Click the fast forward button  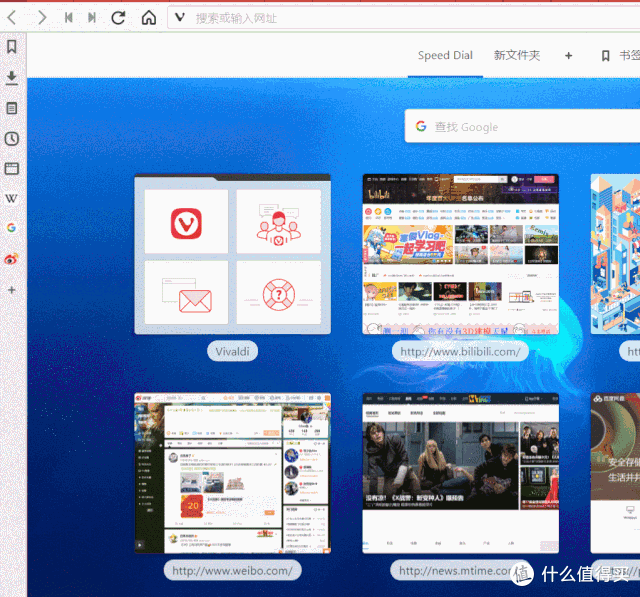coord(92,18)
